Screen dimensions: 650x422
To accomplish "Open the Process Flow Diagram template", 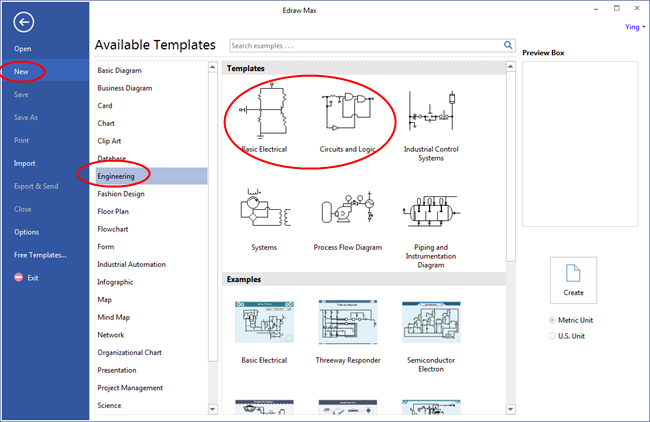I will [x=346, y=212].
